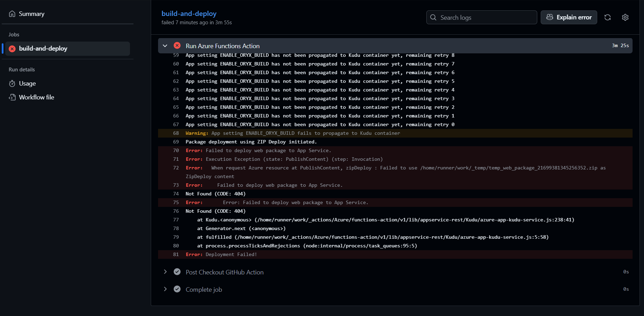This screenshot has height=316, width=644.
Task: Select the Usage clock icon
Action: [12, 83]
